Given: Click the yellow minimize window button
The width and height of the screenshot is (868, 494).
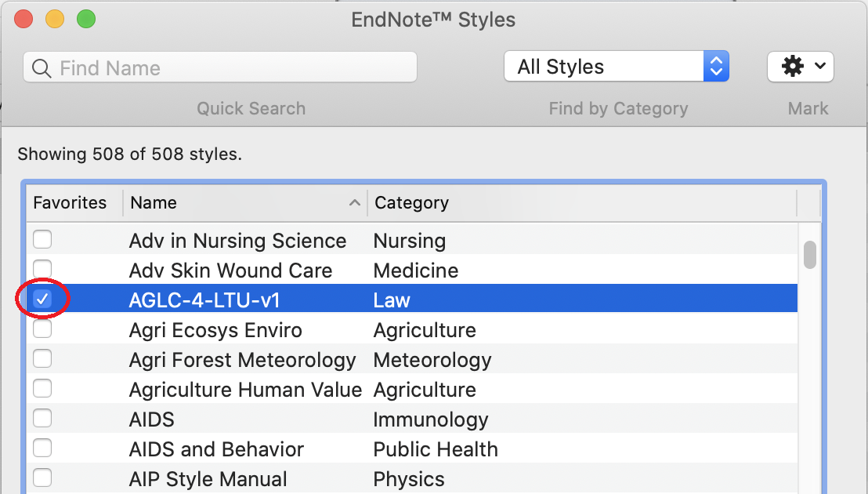Looking at the screenshot, I should pos(55,20).
